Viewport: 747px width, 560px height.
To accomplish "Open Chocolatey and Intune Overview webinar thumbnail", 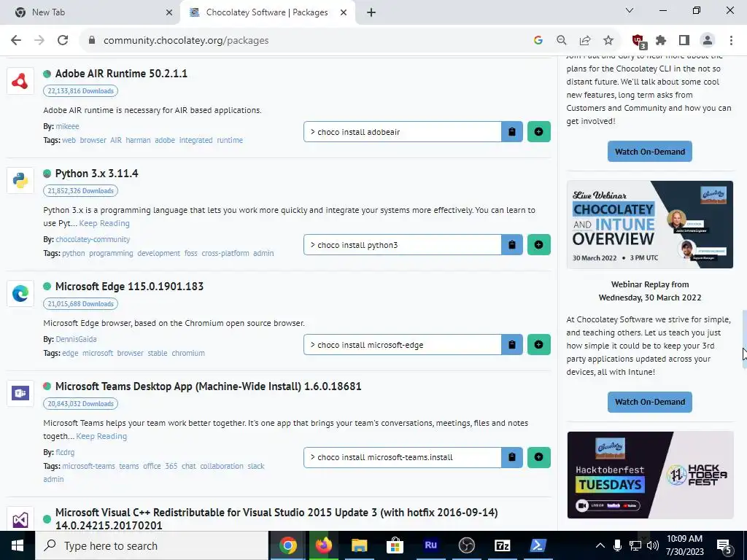I will click(x=650, y=225).
